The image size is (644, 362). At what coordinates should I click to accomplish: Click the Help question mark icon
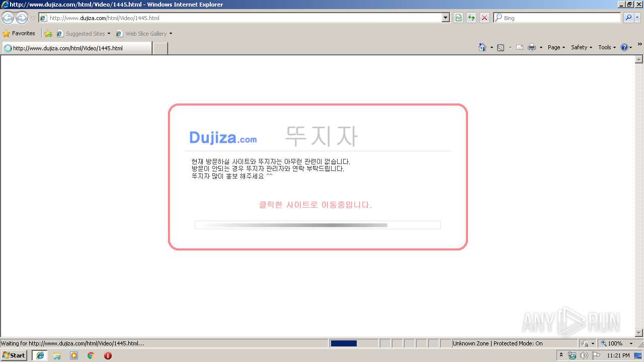[x=624, y=47]
